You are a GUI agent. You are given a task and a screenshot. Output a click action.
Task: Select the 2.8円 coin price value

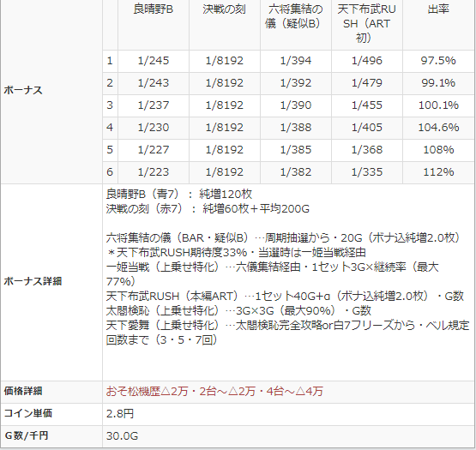120,414
